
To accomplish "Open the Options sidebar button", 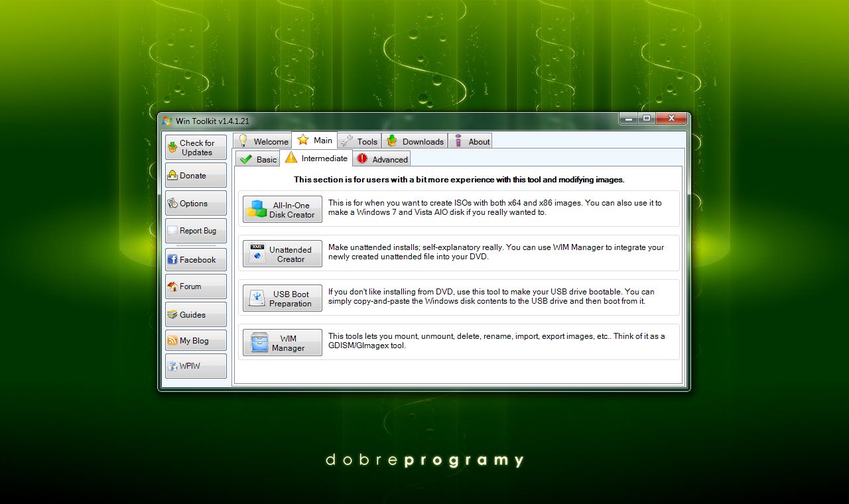I will (196, 204).
